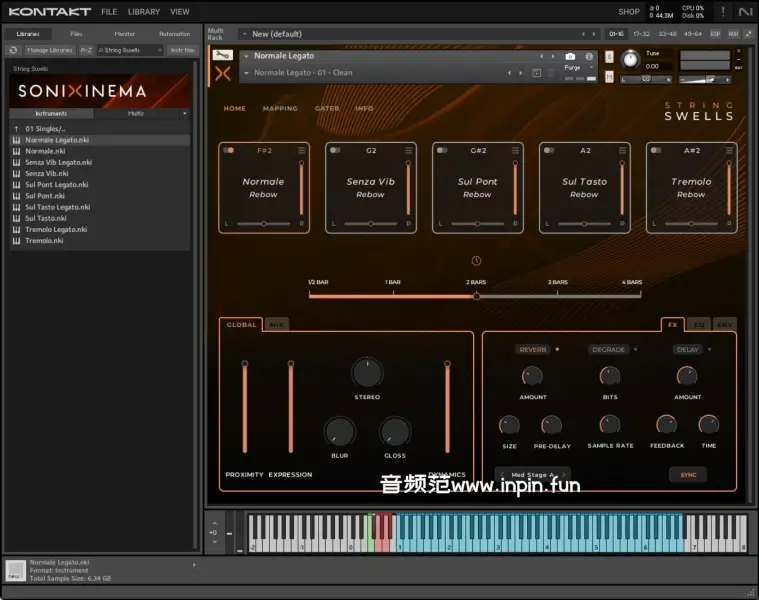The height and width of the screenshot is (600, 759).
Task: Click the clock icon above bar slider
Action: coord(476,261)
